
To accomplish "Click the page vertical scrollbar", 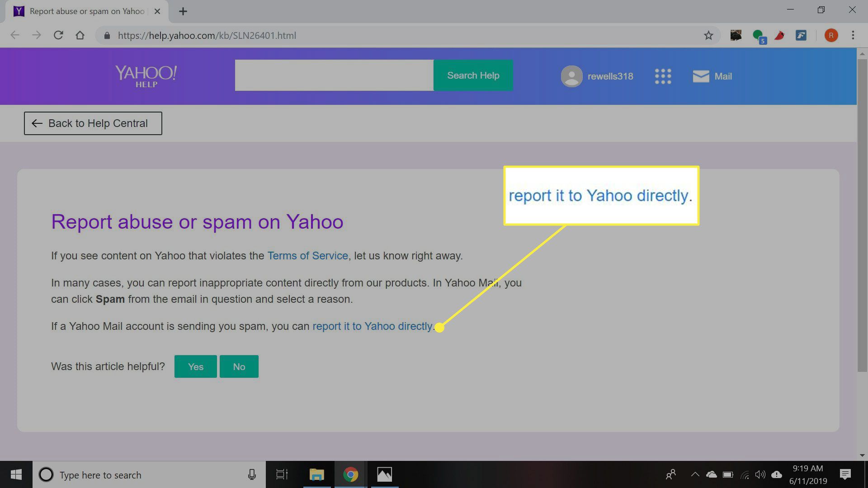I will 862,215.
